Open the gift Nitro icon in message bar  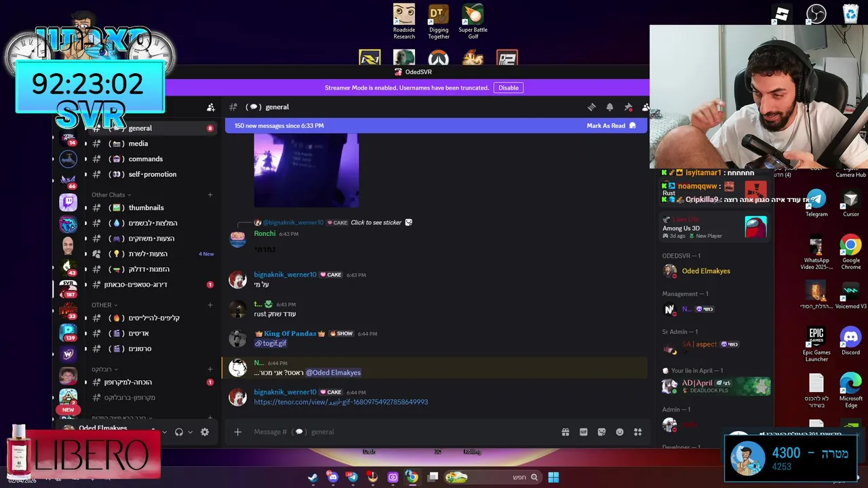click(565, 432)
